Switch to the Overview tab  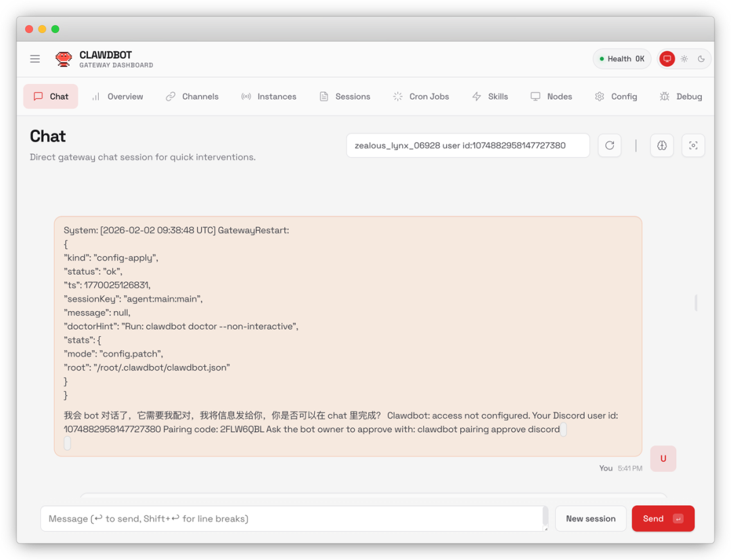tap(118, 96)
